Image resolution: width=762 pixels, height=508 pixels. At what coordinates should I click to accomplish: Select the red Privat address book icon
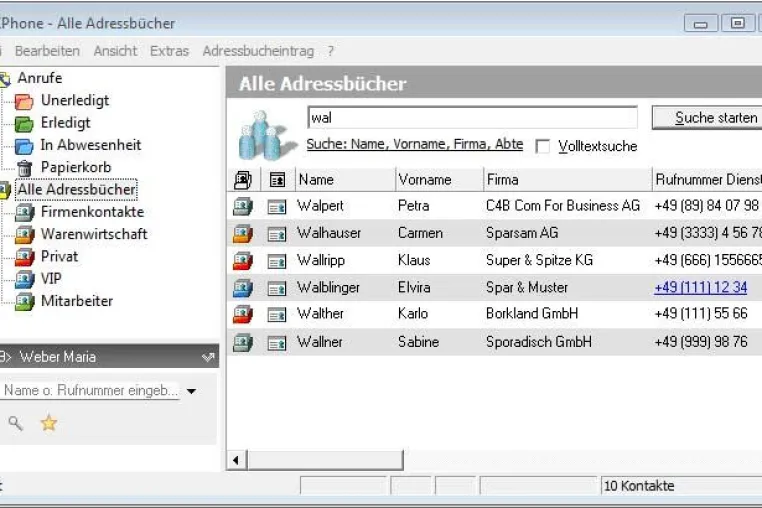point(25,257)
